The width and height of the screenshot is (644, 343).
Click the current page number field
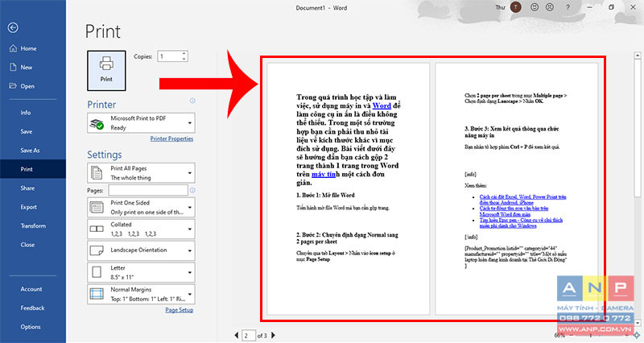[x=249, y=336]
